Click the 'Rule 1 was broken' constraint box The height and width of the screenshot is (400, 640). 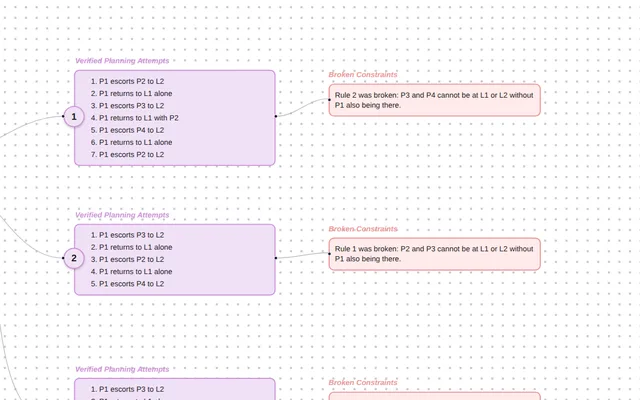coord(435,254)
